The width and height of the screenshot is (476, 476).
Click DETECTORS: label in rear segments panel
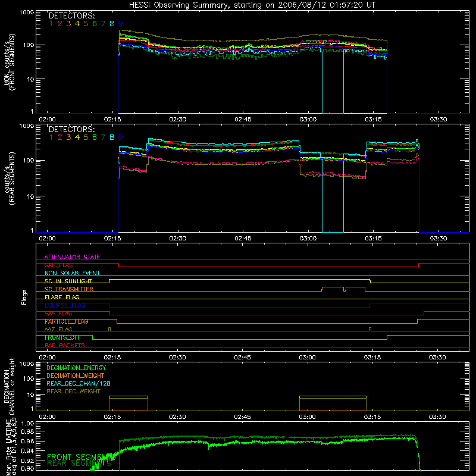coord(71,130)
